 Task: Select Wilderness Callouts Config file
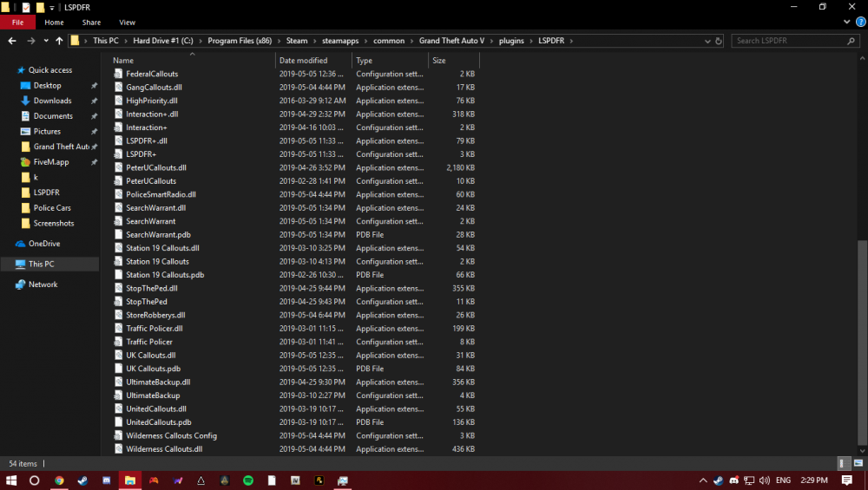coord(171,436)
